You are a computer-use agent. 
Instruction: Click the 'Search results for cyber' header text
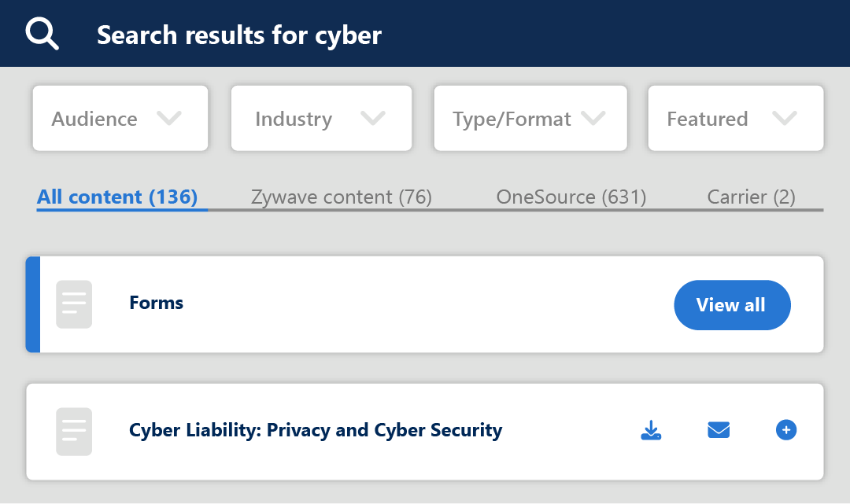pos(239,35)
